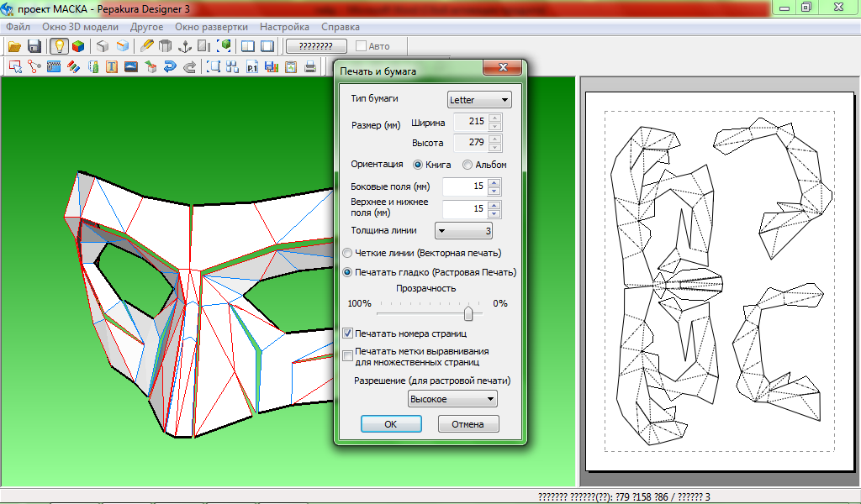Enable Печатать метки выравнивания checkbox
The height and width of the screenshot is (504, 861).
(347, 356)
